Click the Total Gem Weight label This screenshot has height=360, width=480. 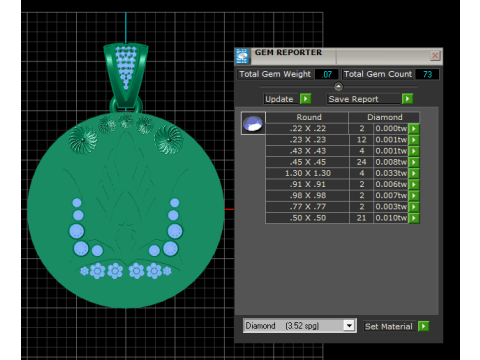pyautogui.click(x=275, y=74)
